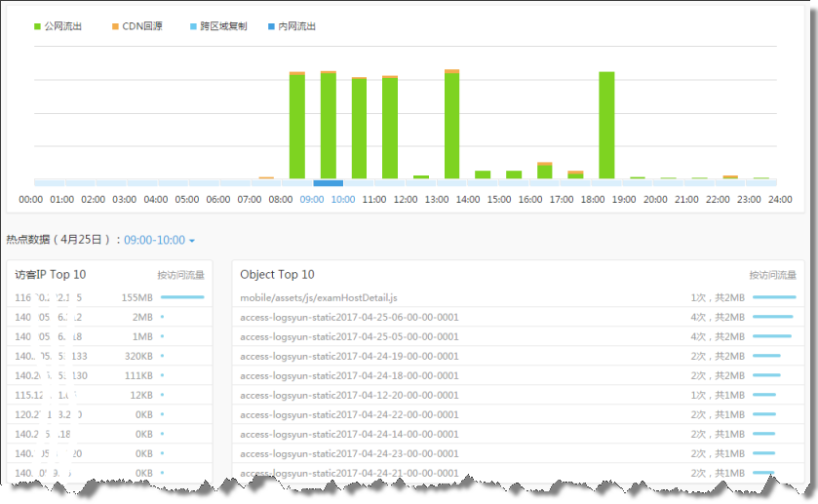The width and height of the screenshot is (818, 504).
Task: Toggle the 跨区域复制 legend series
Action: click(x=218, y=26)
